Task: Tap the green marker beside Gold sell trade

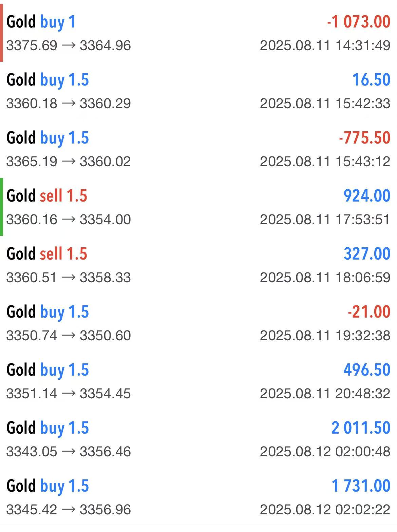Action: pos(1,207)
